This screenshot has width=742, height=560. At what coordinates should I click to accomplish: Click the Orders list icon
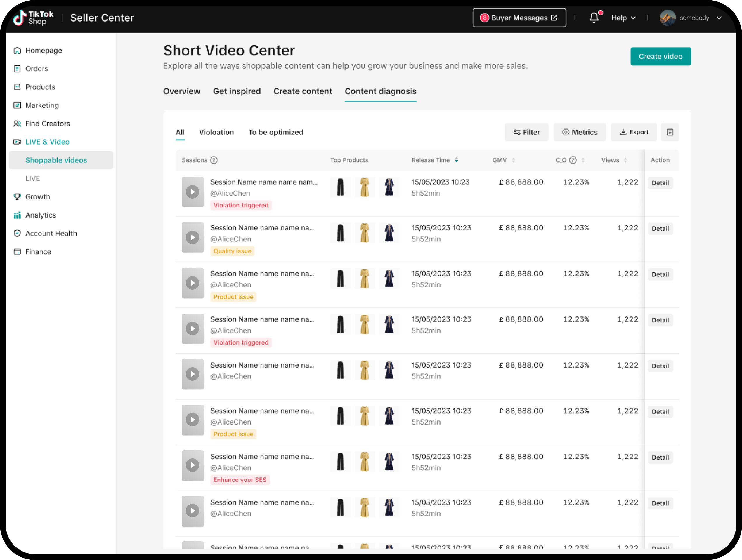coord(17,69)
